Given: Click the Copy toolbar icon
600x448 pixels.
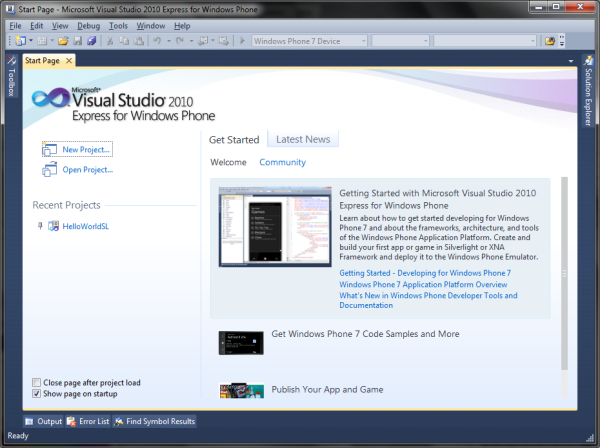Looking at the screenshot, I should [124, 41].
